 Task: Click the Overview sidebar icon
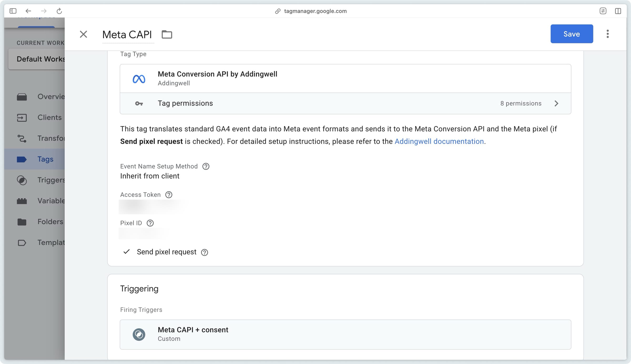coord(22,97)
